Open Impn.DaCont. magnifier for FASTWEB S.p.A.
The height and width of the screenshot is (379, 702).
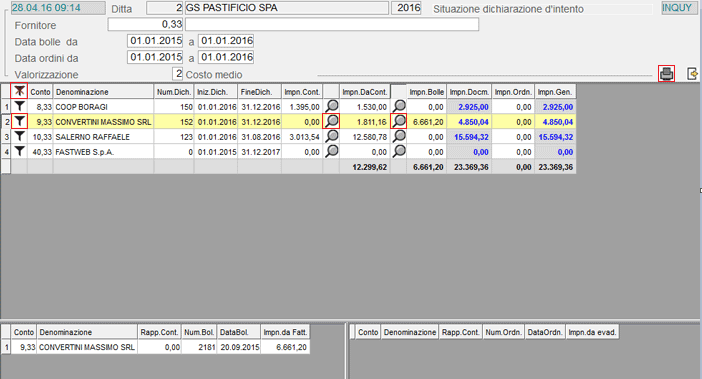coord(398,152)
